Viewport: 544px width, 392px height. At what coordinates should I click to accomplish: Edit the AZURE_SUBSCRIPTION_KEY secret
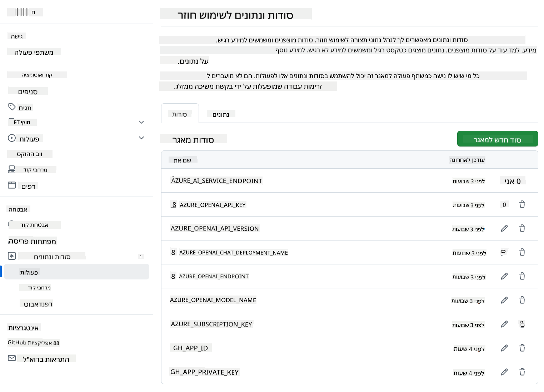(x=504, y=324)
